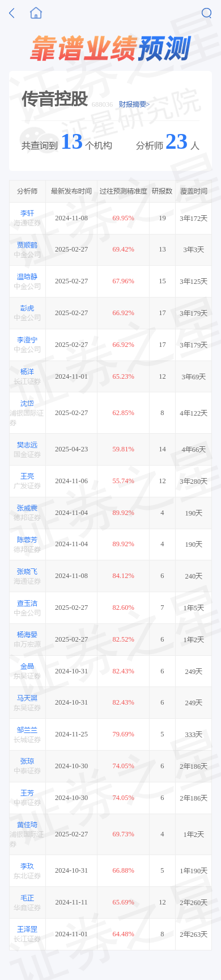This screenshot has width=221, height=980.
Task: Open analyst 李轩 profile link
Action: [x=27, y=213]
